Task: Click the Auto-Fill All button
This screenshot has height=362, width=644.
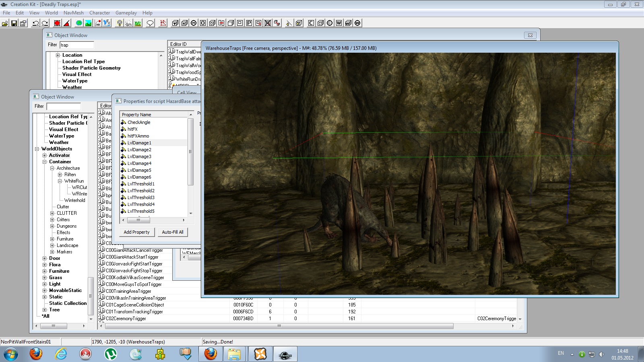Action: coord(173,232)
